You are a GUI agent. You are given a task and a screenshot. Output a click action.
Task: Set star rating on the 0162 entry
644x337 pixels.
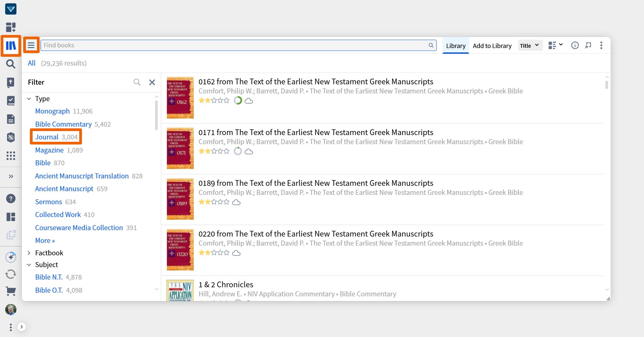tap(214, 100)
